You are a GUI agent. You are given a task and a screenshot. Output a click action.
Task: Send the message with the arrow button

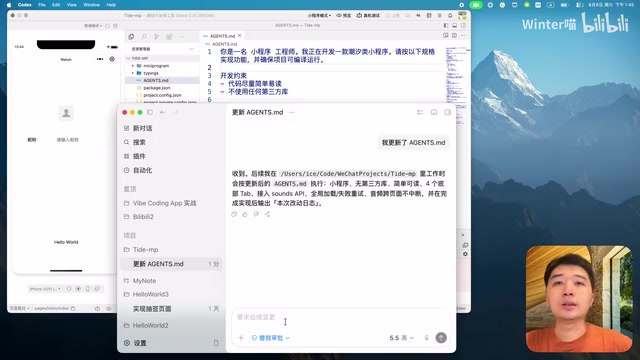pos(441,338)
